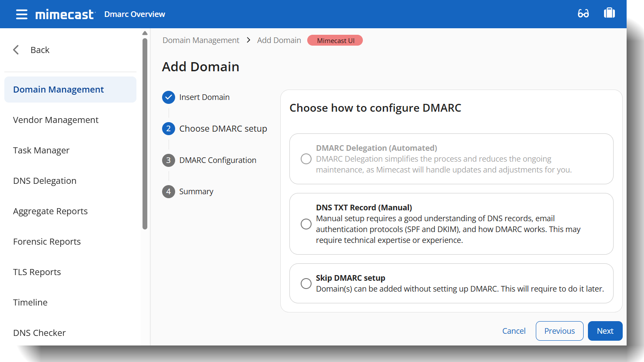This screenshot has height=362, width=644.
Task: Click the sidebar scroll up arrow
Action: tap(145, 33)
